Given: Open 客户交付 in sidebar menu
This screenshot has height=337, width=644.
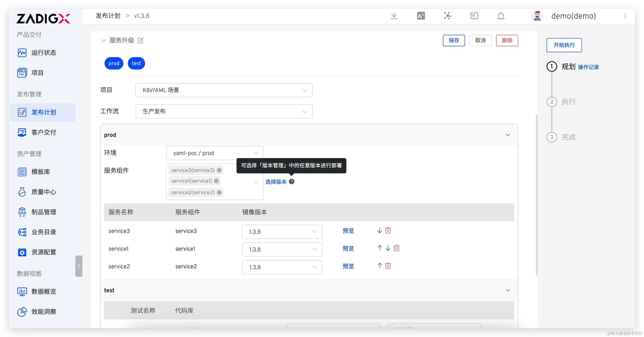Looking at the screenshot, I should tap(43, 132).
